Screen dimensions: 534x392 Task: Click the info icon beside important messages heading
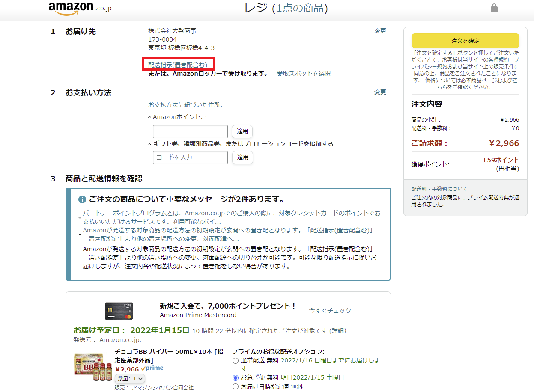point(82,200)
